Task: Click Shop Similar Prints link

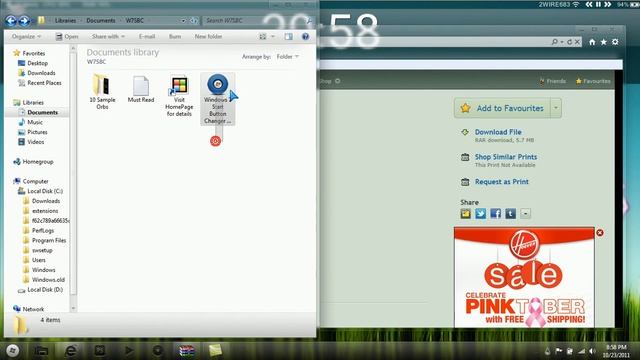Action: pyautogui.click(x=506, y=157)
